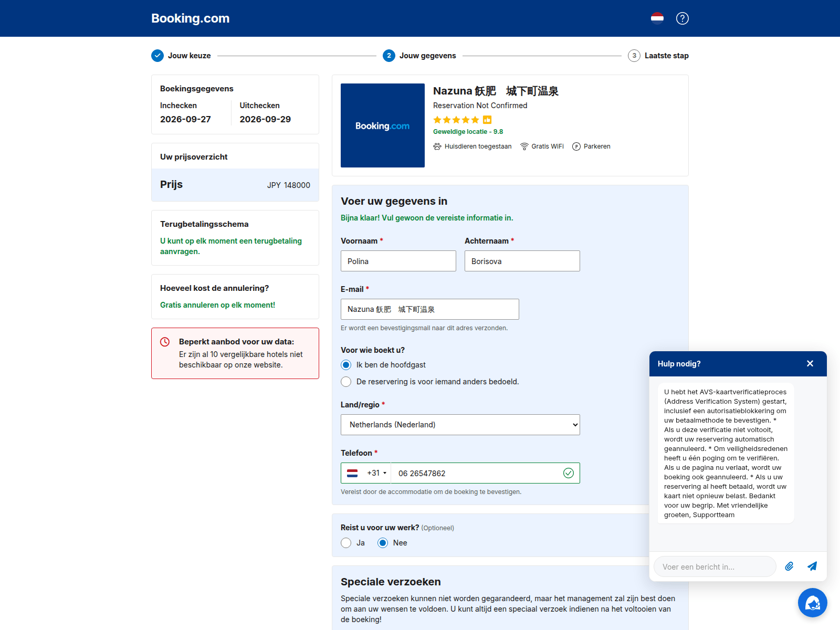
Task: Click the 'Voer uw gegevens in' heading
Action: (x=394, y=201)
